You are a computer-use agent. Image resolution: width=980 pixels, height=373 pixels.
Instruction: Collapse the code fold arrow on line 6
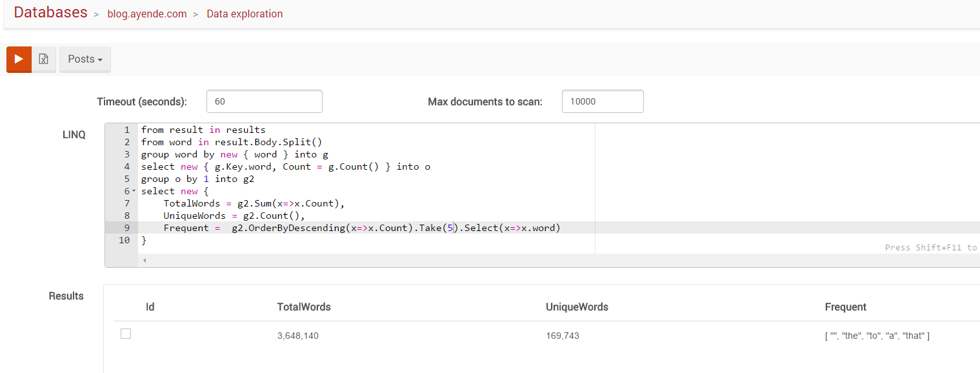(134, 192)
